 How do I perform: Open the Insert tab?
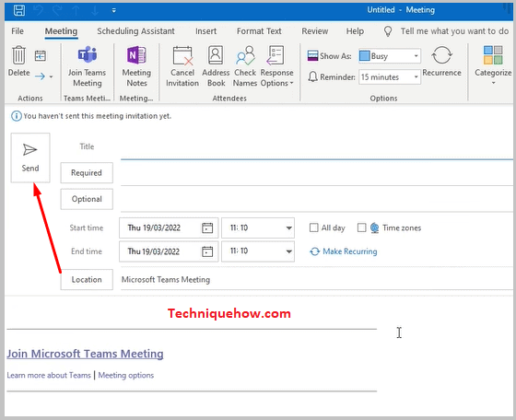206,31
